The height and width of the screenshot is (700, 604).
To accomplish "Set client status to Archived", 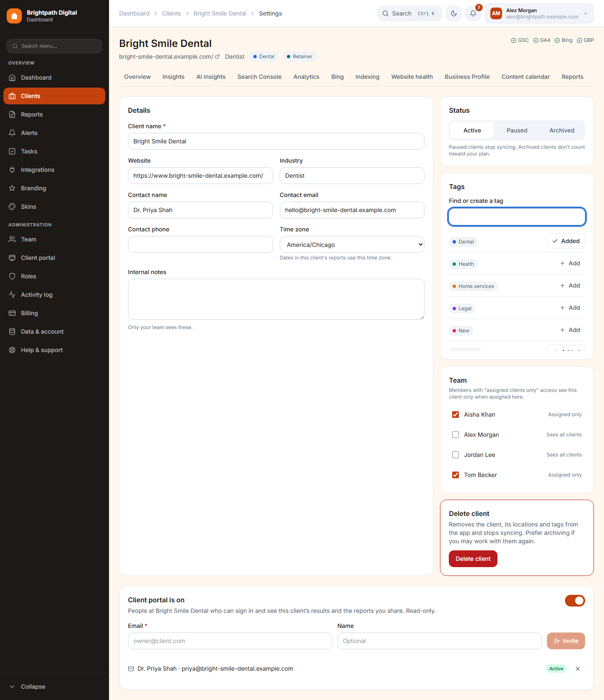I will tap(562, 130).
